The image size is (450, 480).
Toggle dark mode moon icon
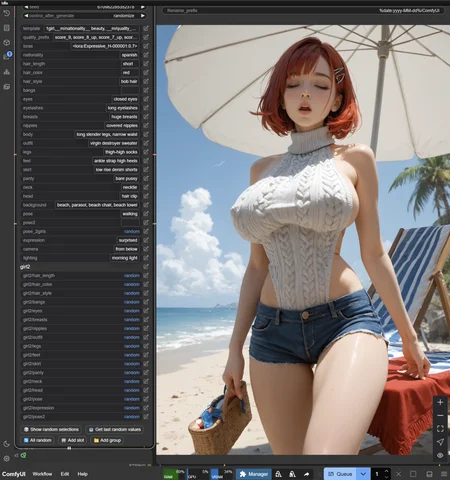tap(7, 444)
